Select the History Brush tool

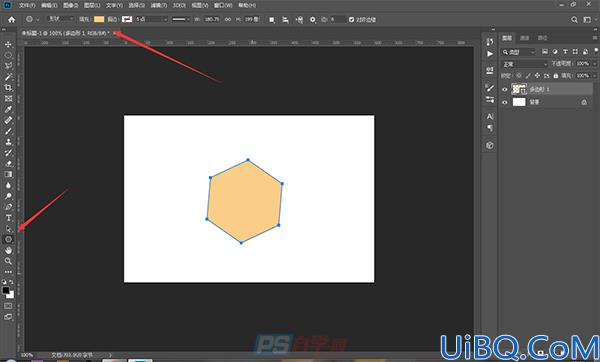(8, 153)
